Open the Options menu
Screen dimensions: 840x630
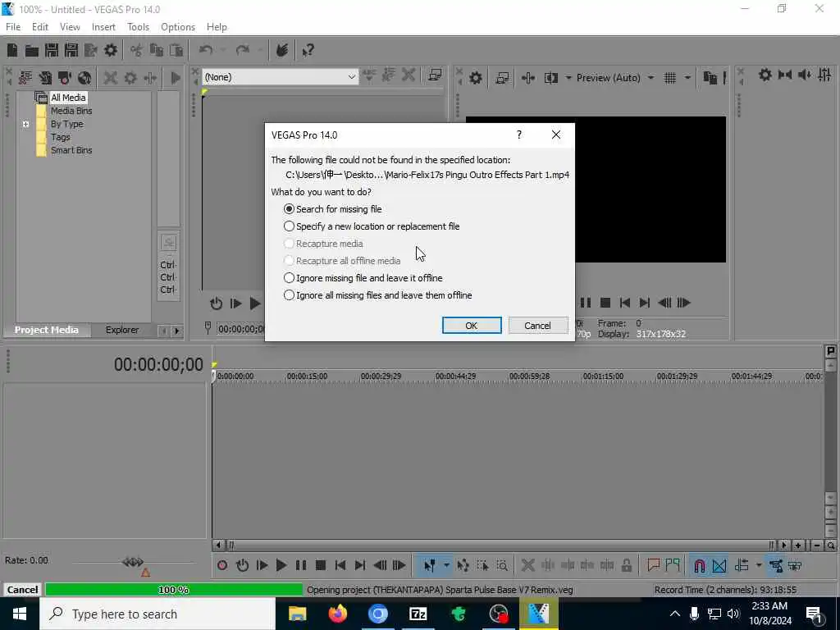(178, 27)
